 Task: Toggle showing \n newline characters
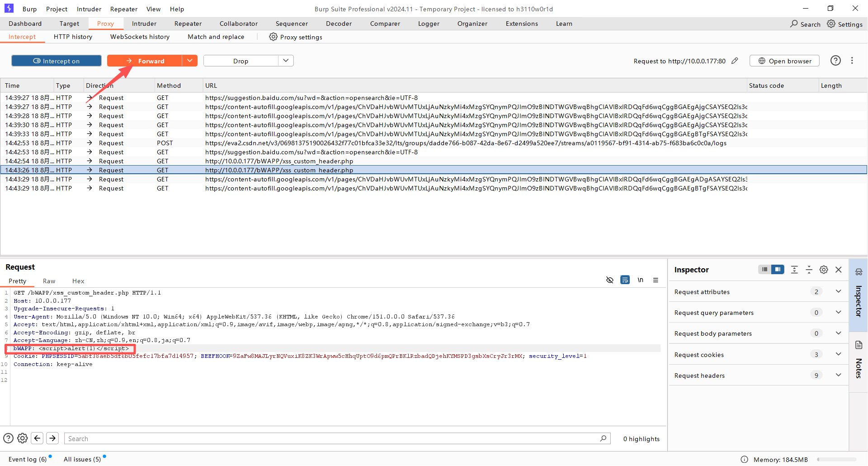point(640,280)
